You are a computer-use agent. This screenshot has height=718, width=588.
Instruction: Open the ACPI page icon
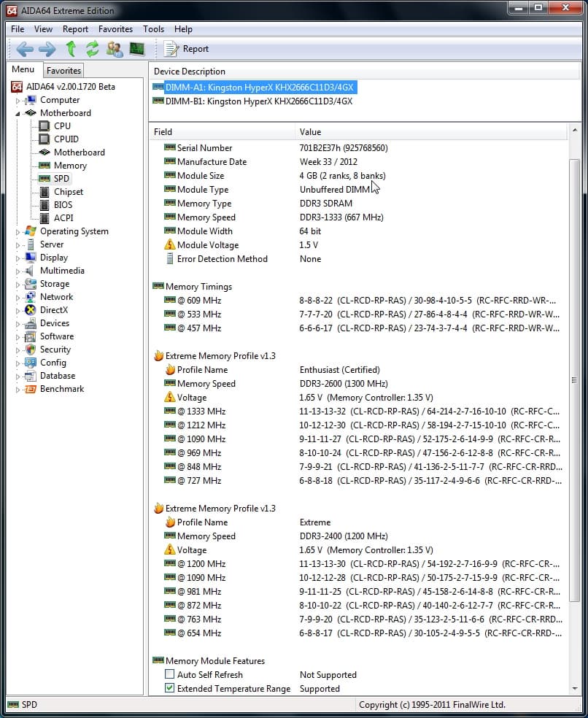click(45, 218)
